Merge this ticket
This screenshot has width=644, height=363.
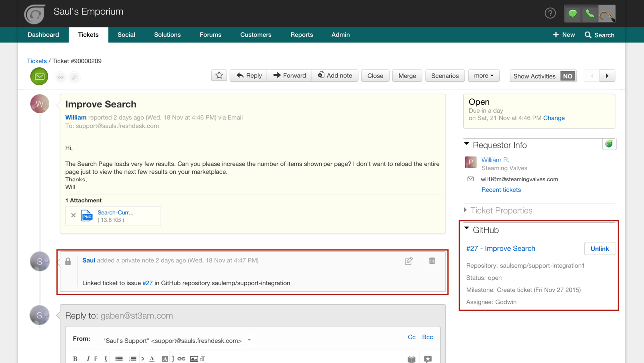(x=407, y=76)
